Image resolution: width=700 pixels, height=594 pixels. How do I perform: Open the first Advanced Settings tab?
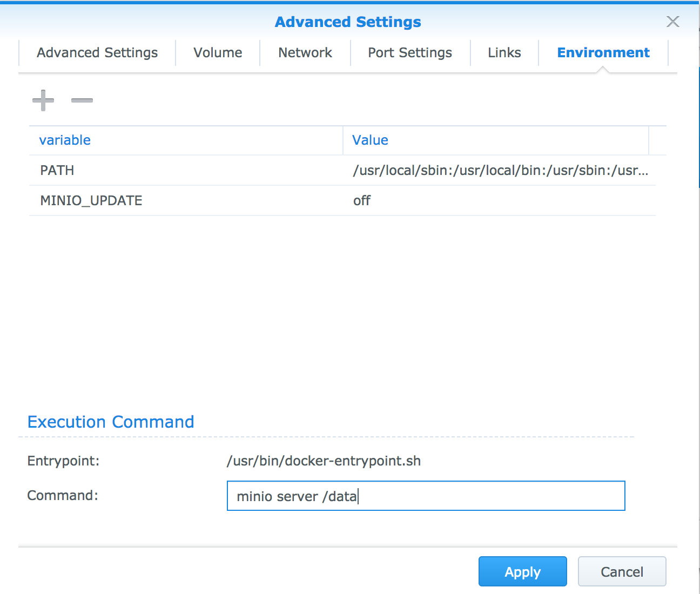coord(97,53)
